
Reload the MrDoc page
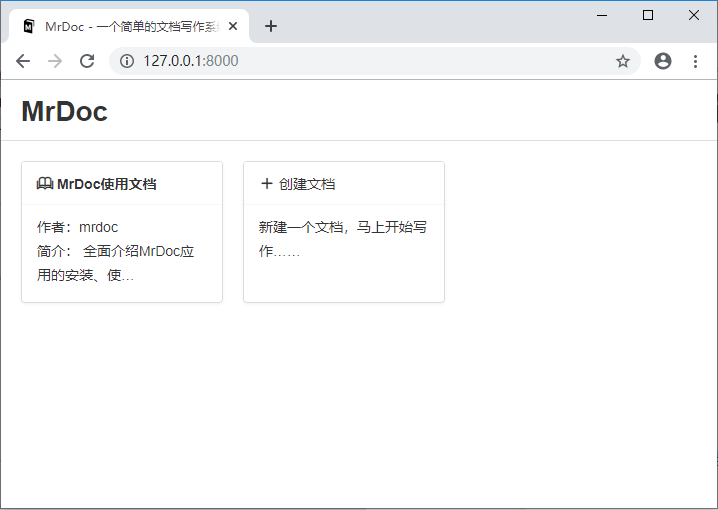(x=87, y=61)
